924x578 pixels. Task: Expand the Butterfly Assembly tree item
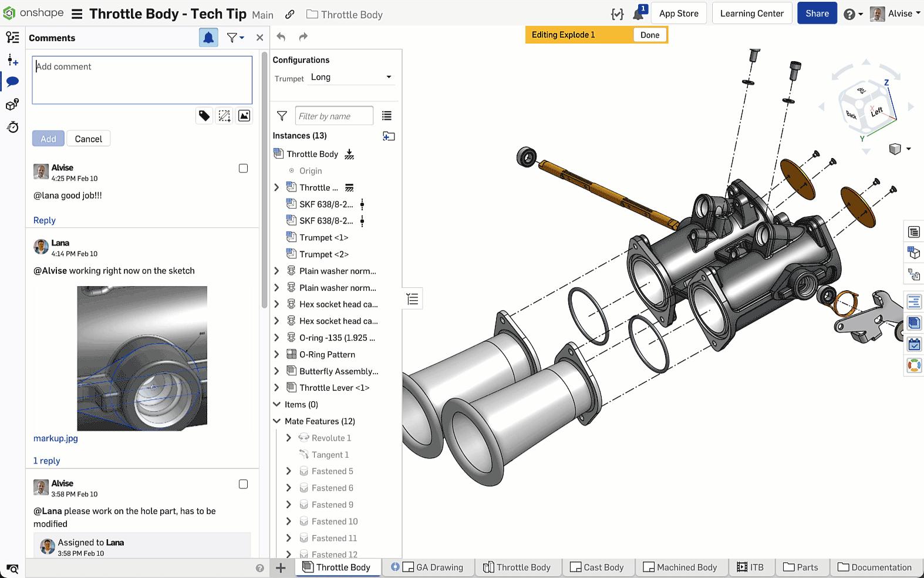point(276,371)
